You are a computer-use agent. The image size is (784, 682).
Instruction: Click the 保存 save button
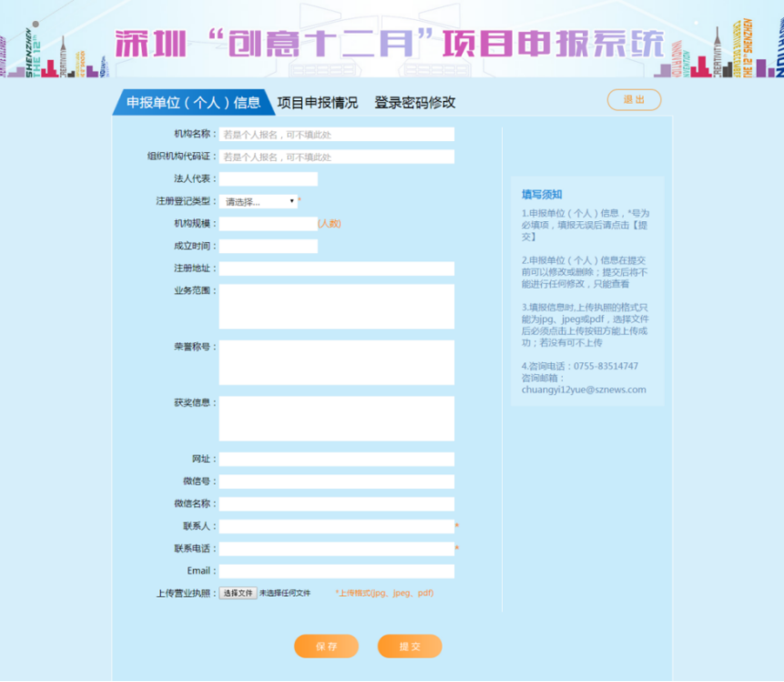point(325,646)
